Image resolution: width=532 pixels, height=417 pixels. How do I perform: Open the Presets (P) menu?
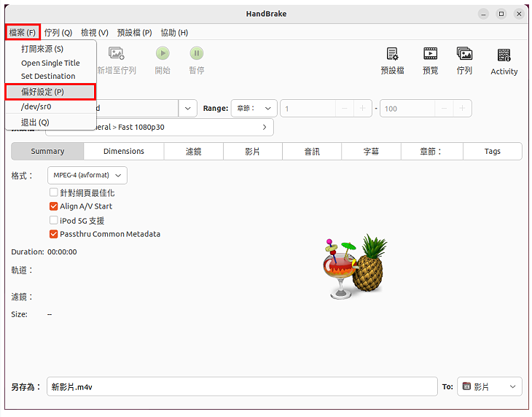134,33
